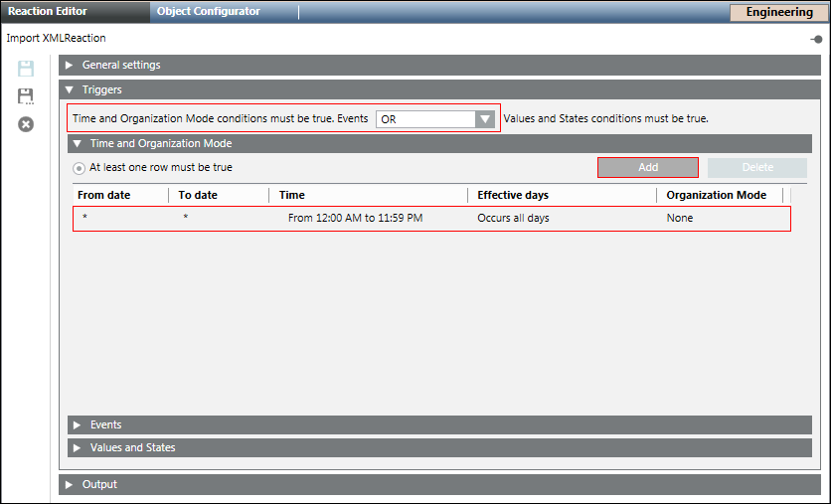This screenshot has width=831, height=504.
Task: Select 'At least one row must be true'
Action: [x=80, y=168]
